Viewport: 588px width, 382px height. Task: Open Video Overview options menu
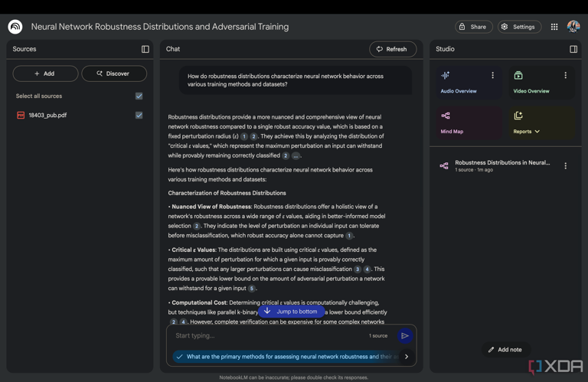[x=566, y=75]
